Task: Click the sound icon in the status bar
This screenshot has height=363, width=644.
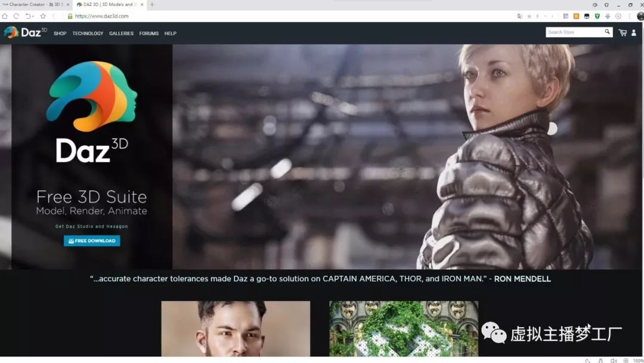Action: point(614,360)
